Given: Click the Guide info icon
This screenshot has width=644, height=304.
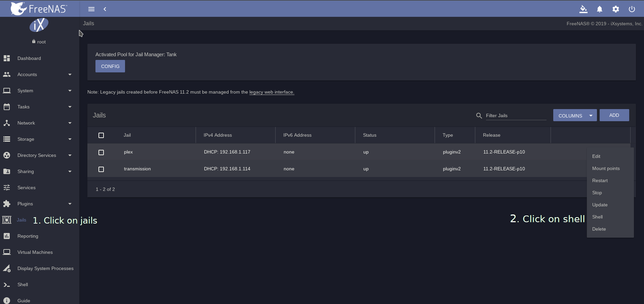Looking at the screenshot, I should click(7, 301).
